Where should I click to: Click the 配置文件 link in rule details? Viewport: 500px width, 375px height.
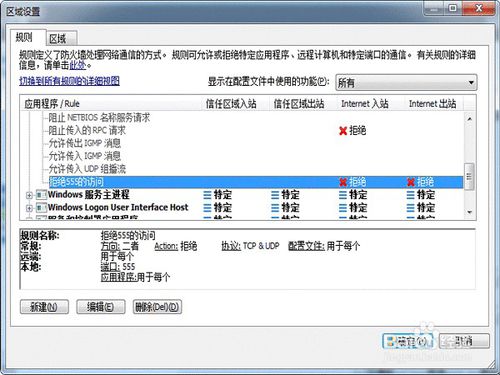coord(306,246)
